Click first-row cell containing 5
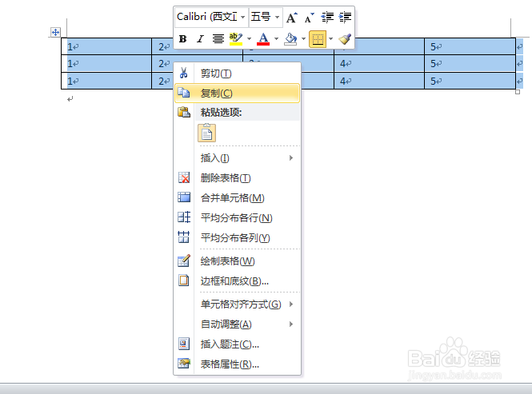This screenshot has width=532, height=394. [x=470, y=46]
